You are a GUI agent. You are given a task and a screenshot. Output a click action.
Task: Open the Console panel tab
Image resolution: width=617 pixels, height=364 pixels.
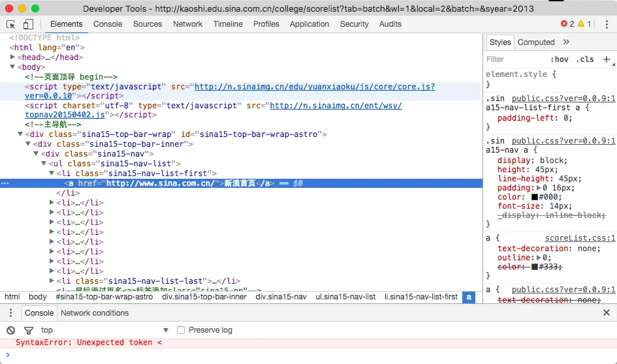coord(108,24)
